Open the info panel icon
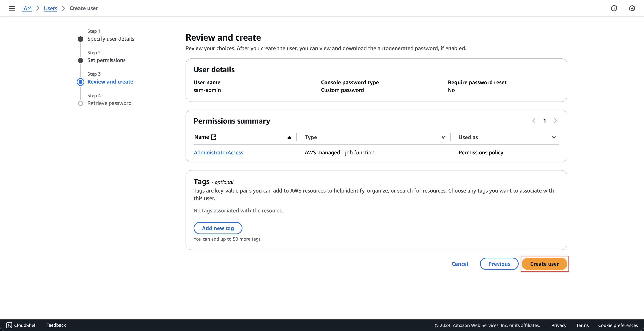Screen dimensions: 644x331 pyautogui.click(x=614, y=8)
